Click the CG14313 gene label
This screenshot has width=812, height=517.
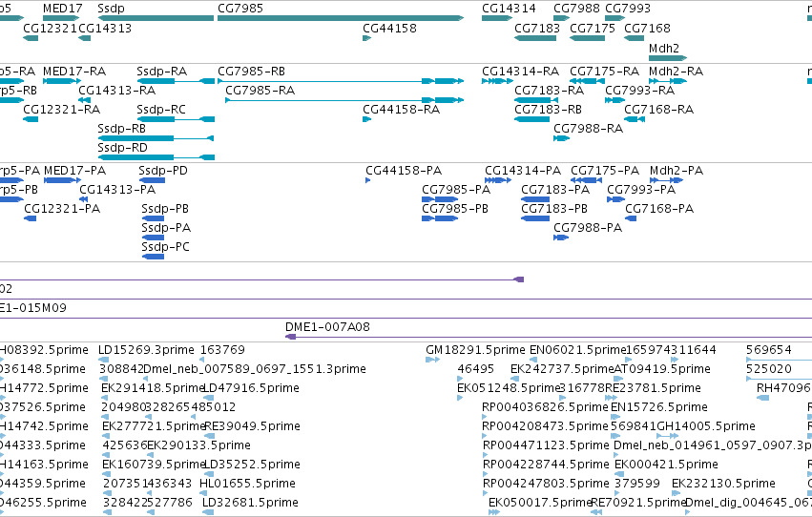105,29
